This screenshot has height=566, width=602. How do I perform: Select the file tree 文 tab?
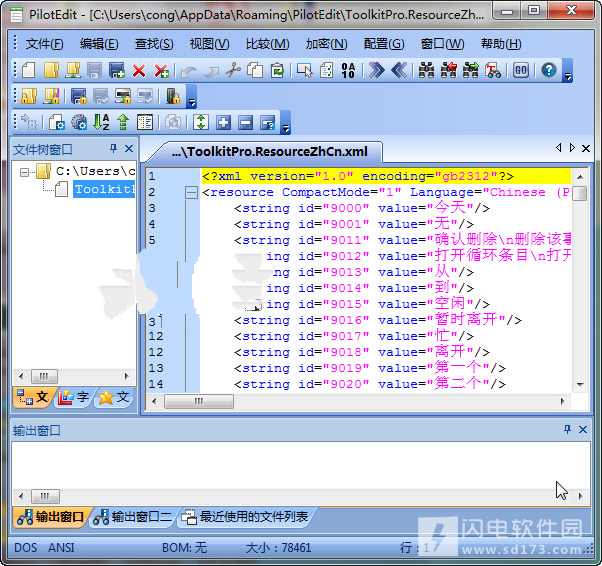click(x=33, y=397)
